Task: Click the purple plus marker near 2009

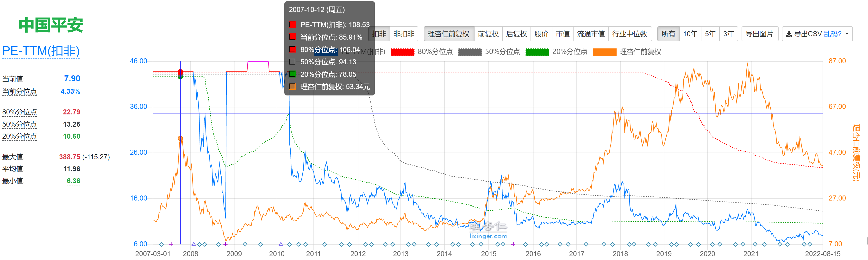Action: (225, 244)
